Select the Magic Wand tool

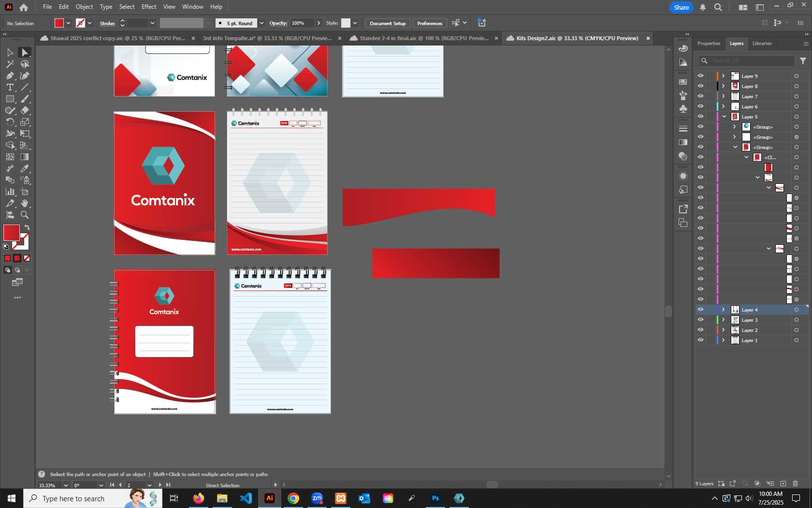[x=10, y=64]
